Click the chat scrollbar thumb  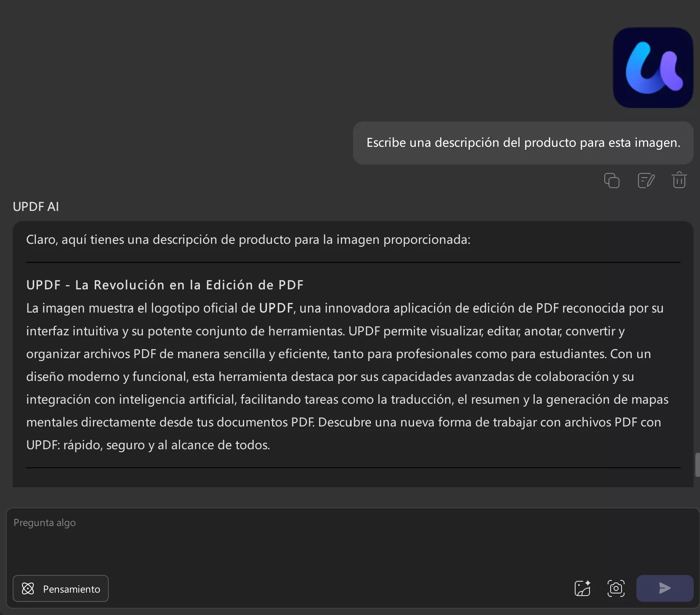[697, 464]
